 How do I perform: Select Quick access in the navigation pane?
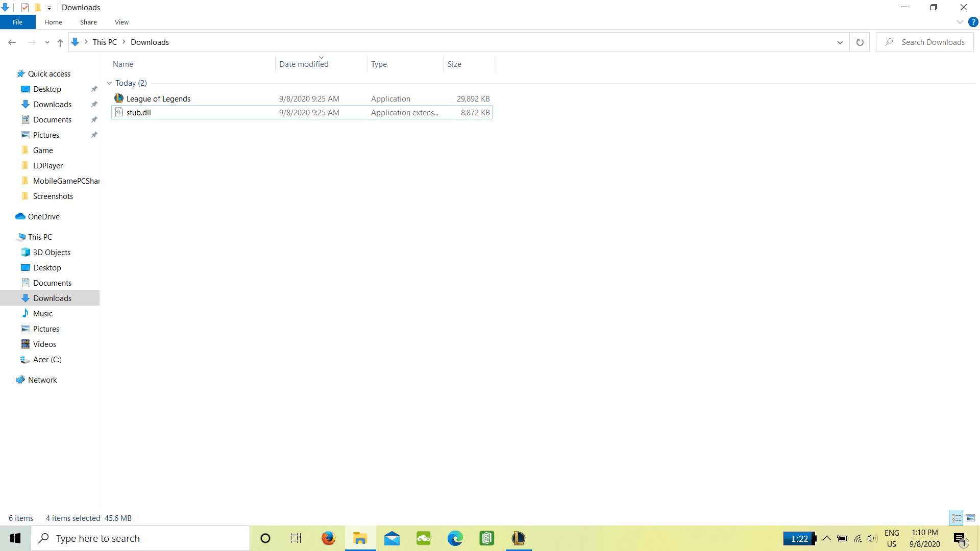click(49, 74)
